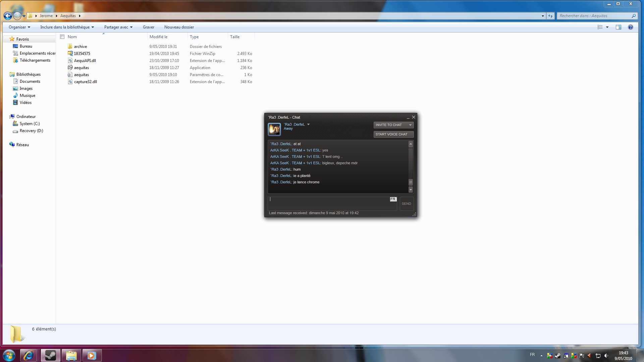
Task: Select AequiAPI.dll file
Action: point(85,61)
